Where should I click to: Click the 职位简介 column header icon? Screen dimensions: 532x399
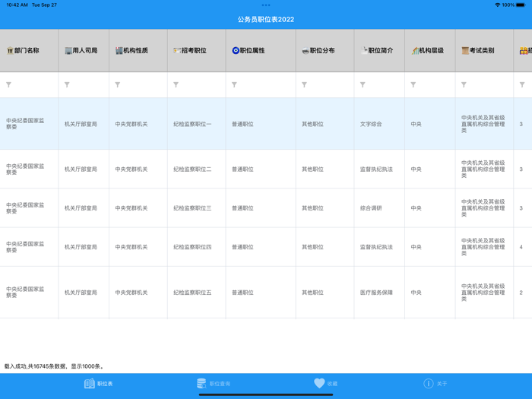click(x=364, y=51)
